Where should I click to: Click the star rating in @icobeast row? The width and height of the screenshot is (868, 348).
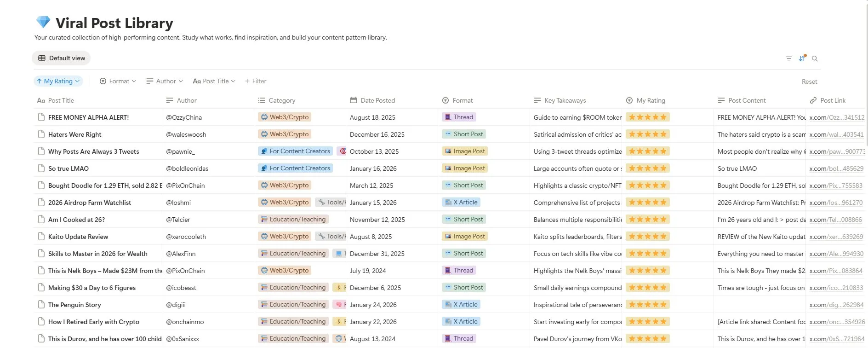(x=647, y=287)
